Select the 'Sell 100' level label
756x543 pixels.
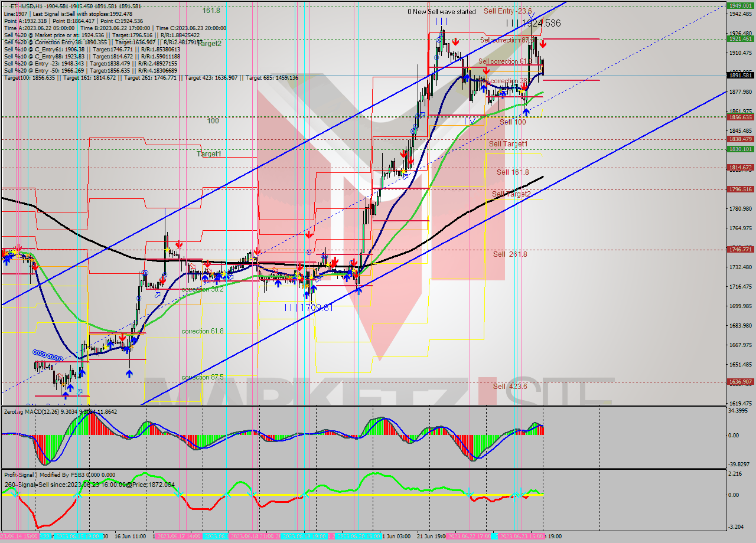(513, 122)
